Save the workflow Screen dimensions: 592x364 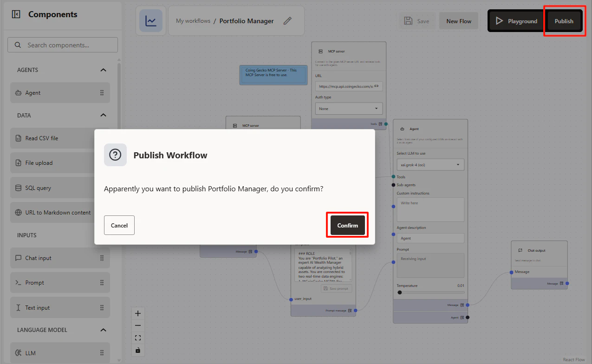pyautogui.click(x=416, y=21)
